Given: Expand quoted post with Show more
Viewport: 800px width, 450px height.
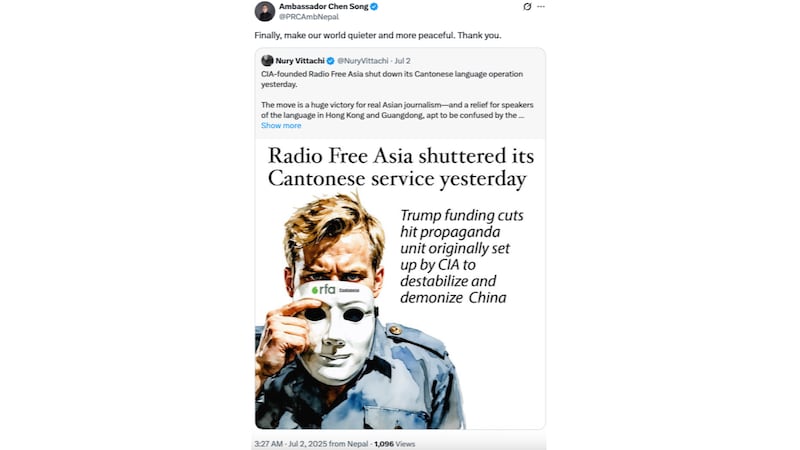Looking at the screenshot, I should coord(281,126).
